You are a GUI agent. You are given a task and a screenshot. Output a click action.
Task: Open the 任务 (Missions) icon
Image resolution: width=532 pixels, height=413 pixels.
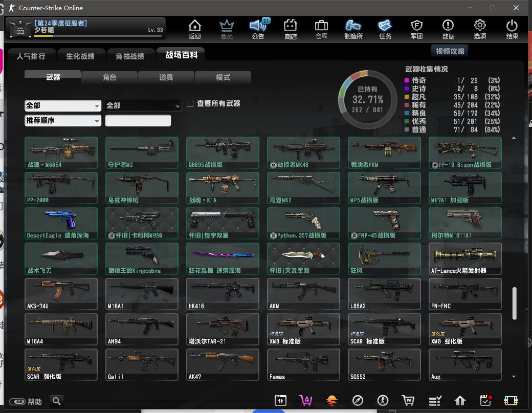point(385,29)
